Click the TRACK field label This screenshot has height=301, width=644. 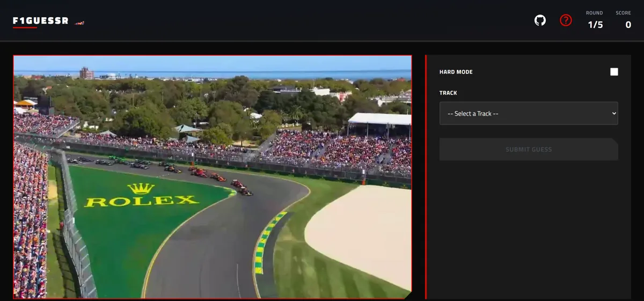point(448,93)
